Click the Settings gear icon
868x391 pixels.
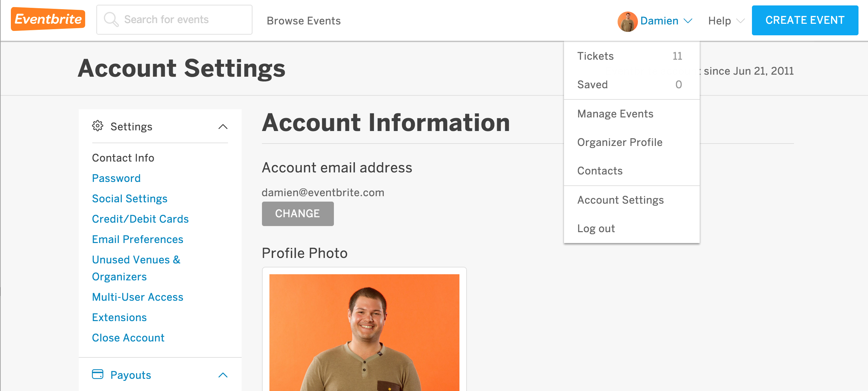98,126
